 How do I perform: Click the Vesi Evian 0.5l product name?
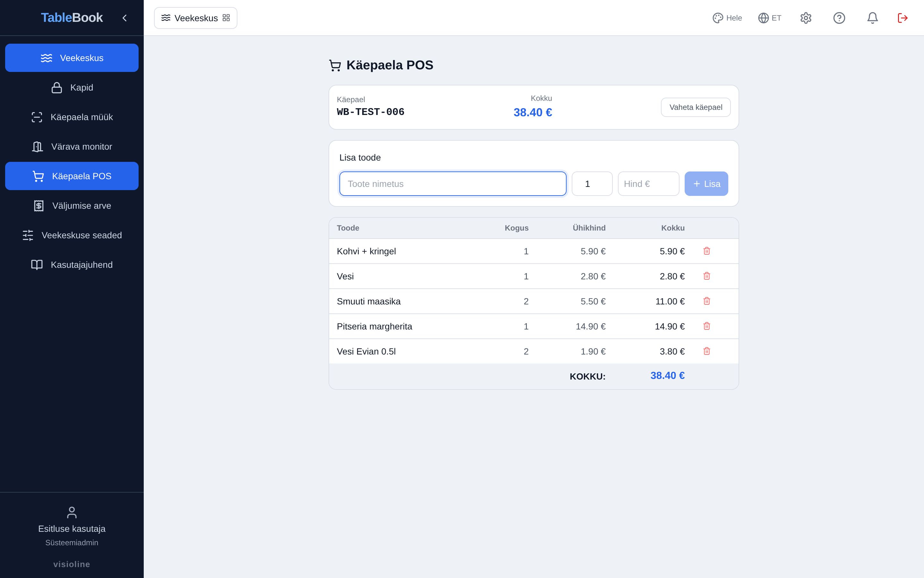click(x=366, y=351)
